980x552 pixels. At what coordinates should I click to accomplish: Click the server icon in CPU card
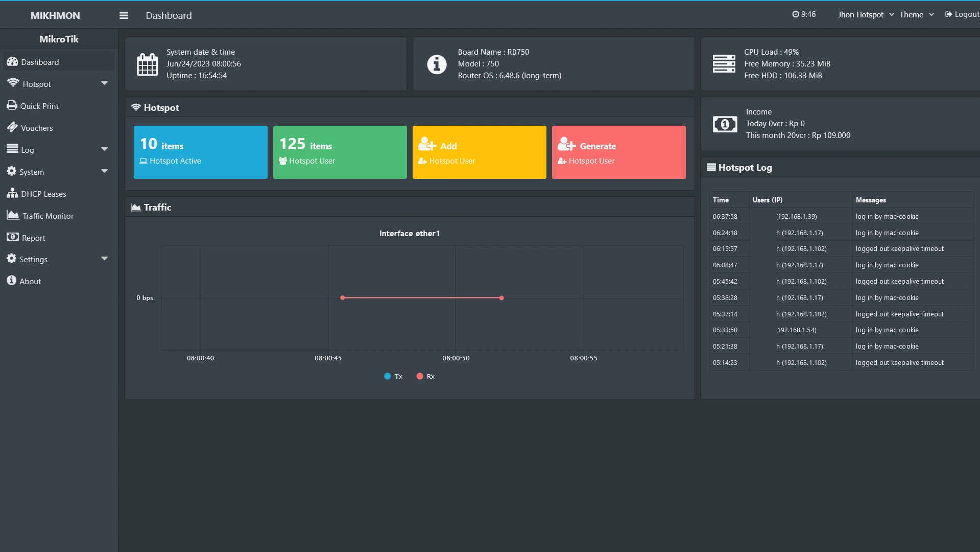(724, 64)
